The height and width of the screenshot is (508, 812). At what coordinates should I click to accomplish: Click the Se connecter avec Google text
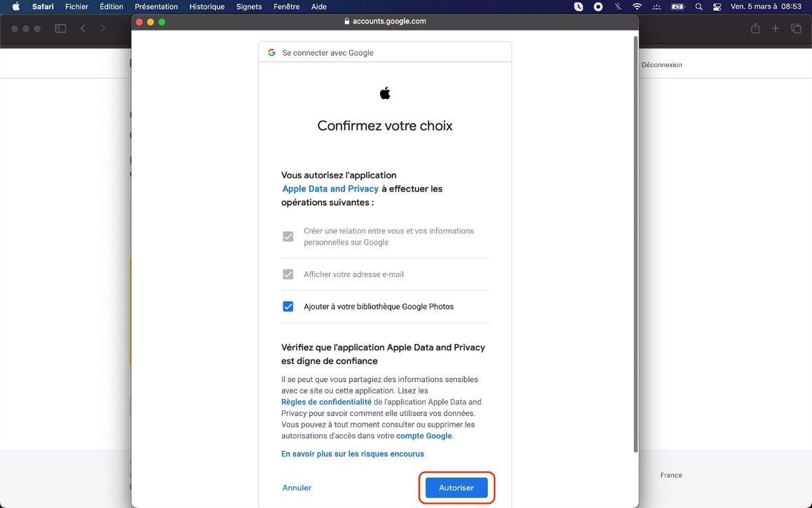[328, 53]
